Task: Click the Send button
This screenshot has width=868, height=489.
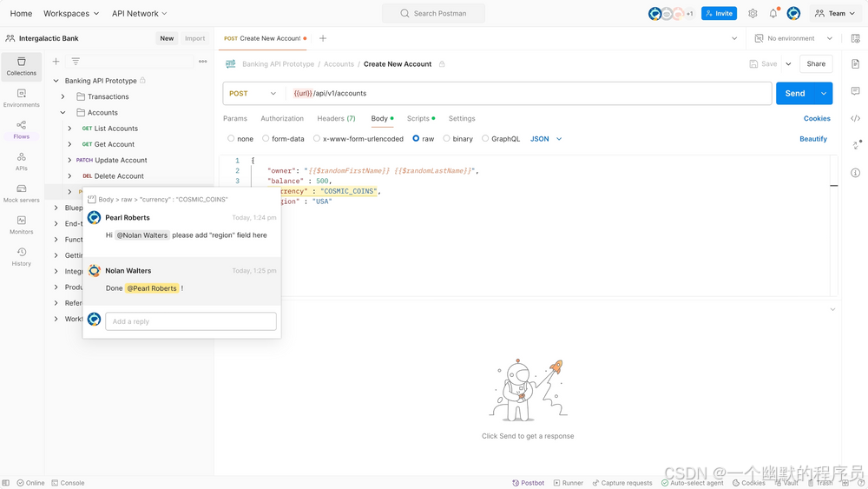Action: pos(795,94)
